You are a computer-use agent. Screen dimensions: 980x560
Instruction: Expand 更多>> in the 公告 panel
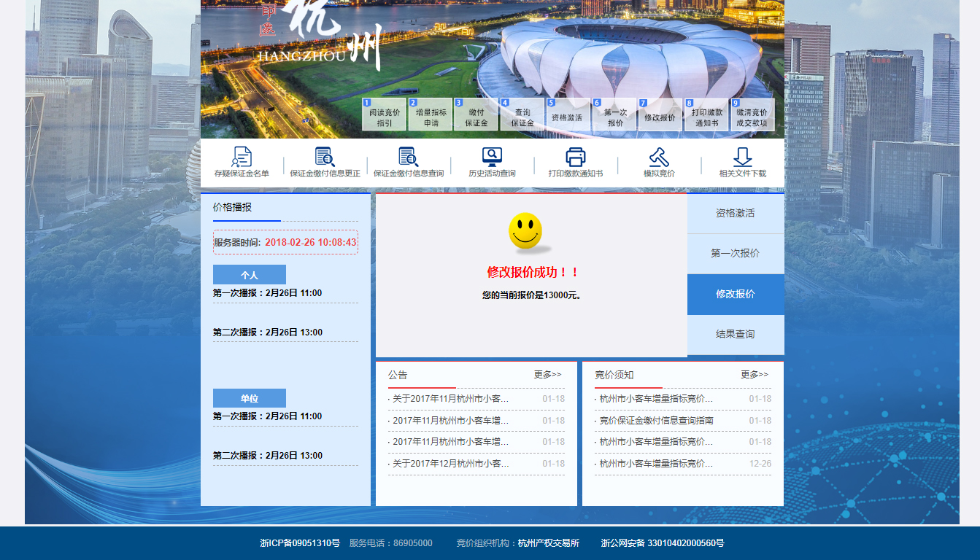pyautogui.click(x=547, y=375)
